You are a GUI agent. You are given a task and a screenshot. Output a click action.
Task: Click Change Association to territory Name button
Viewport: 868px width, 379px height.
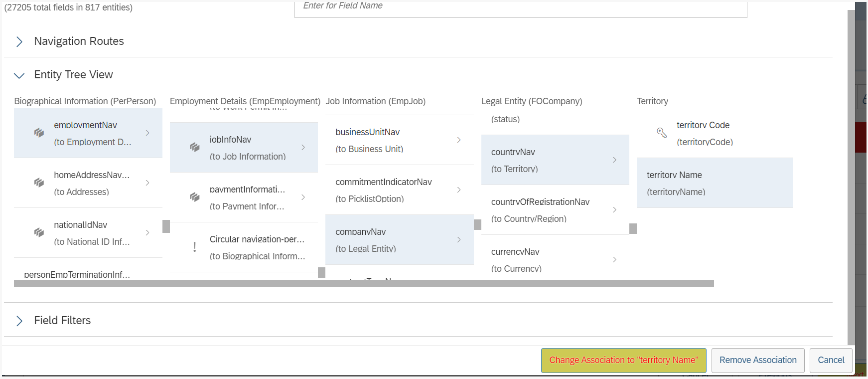624,360
